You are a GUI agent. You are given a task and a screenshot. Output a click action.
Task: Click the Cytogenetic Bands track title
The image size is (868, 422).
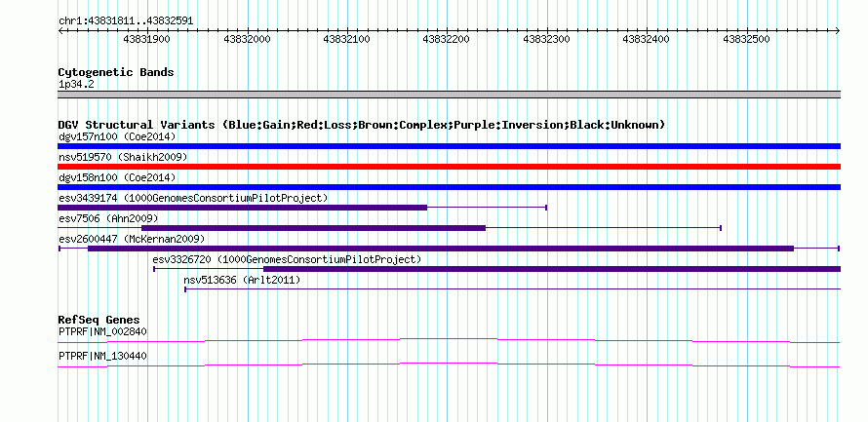tap(116, 72)
